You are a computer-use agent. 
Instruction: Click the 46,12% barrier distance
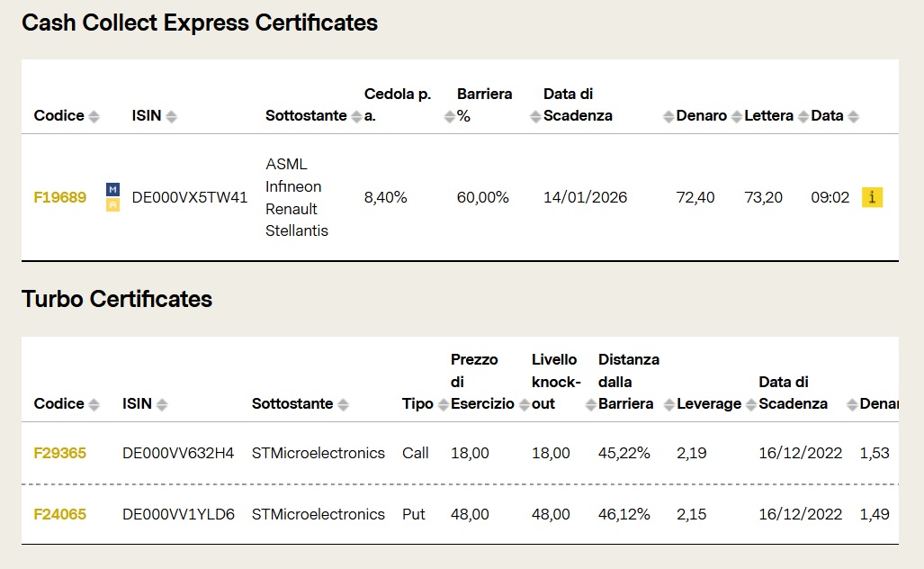tap(624, 514)
